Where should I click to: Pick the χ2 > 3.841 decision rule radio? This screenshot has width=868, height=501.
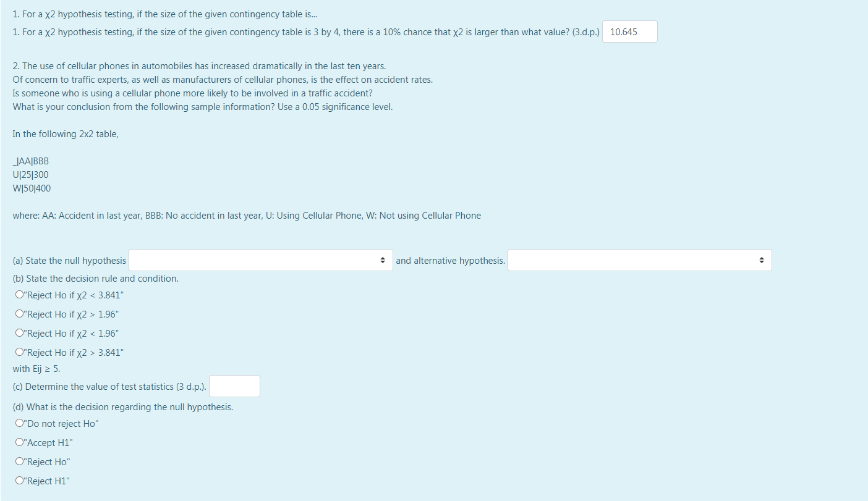[x=19, y=352]
